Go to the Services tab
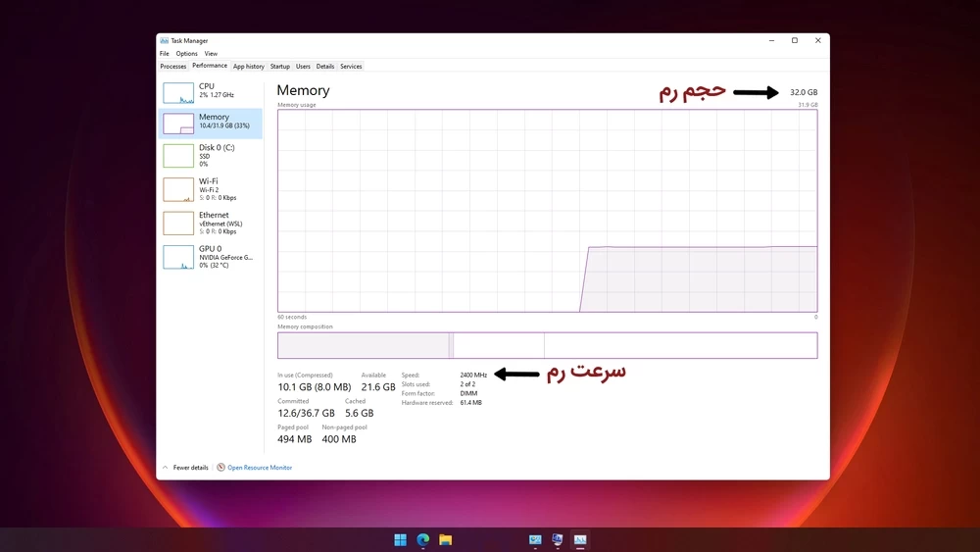 pyautogui.click(x=351, y=67)
